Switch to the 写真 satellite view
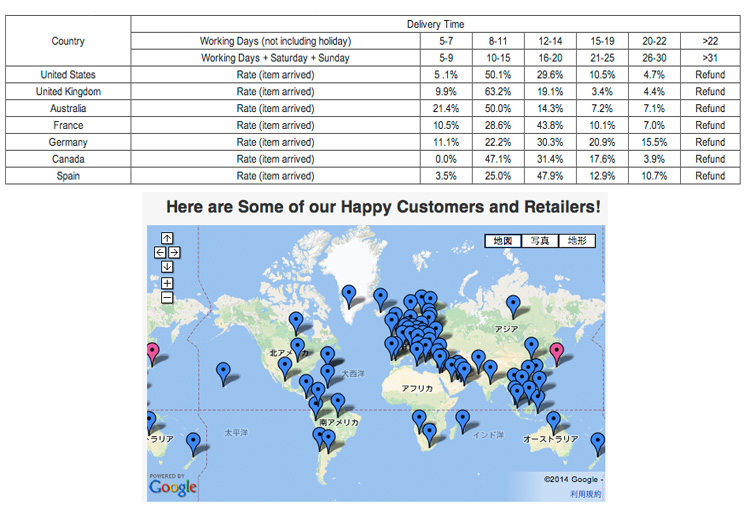 coord(540,241)
